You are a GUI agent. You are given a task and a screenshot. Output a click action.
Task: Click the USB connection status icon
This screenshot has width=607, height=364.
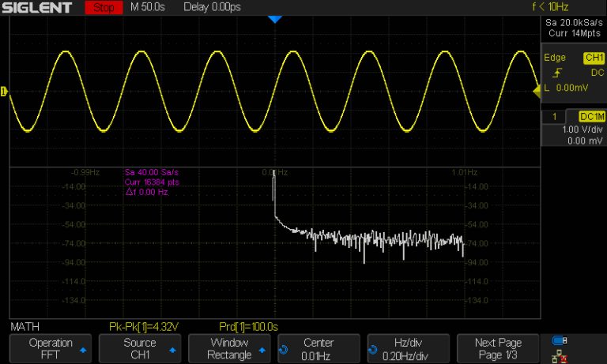560,340
